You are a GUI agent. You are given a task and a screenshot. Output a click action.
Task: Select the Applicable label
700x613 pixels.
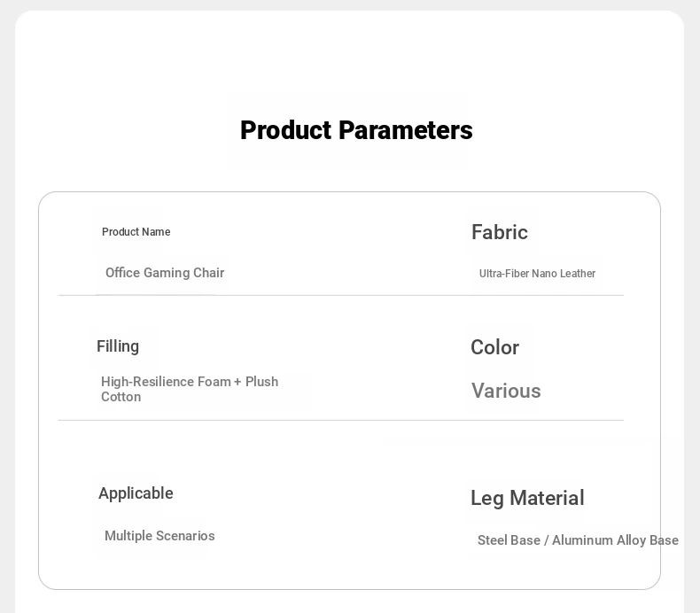(x=136, y=493)
